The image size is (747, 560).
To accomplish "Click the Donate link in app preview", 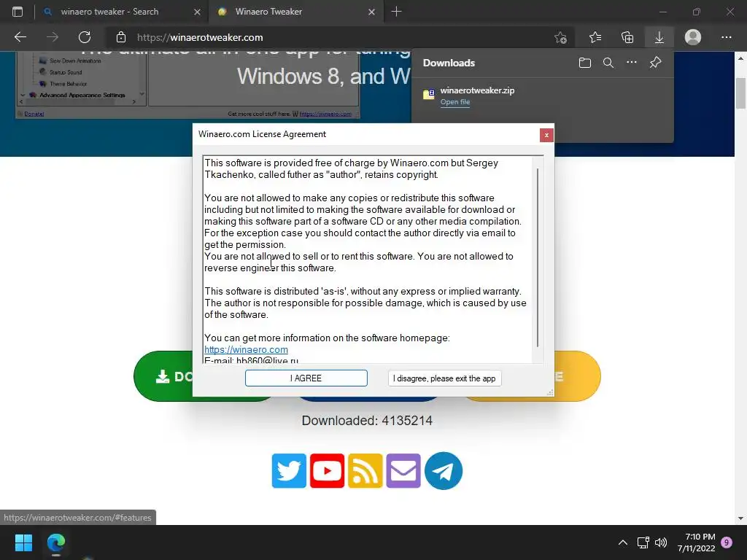I will tap(34, 114).
